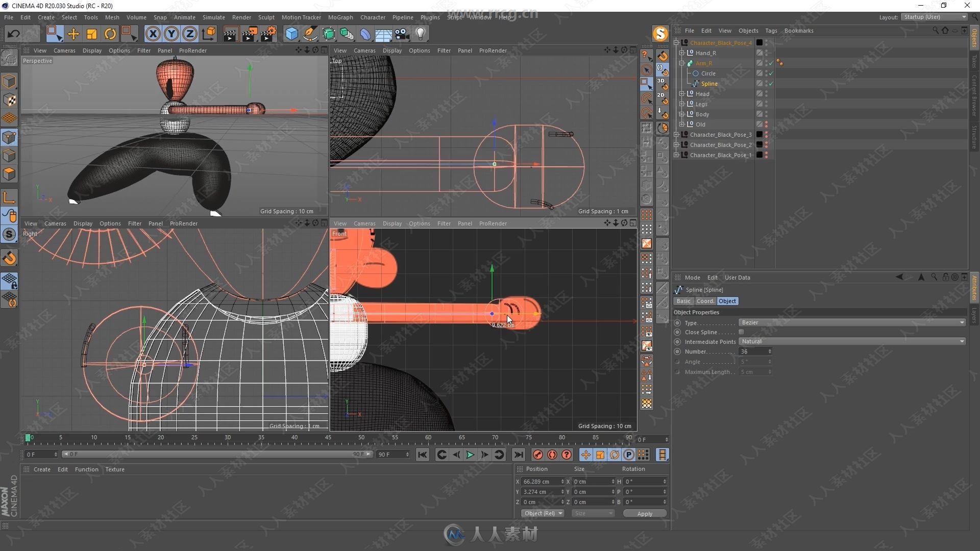980x551 pixels.
Task: Toggle visibility dots for Old object
Action: point(766,124)
